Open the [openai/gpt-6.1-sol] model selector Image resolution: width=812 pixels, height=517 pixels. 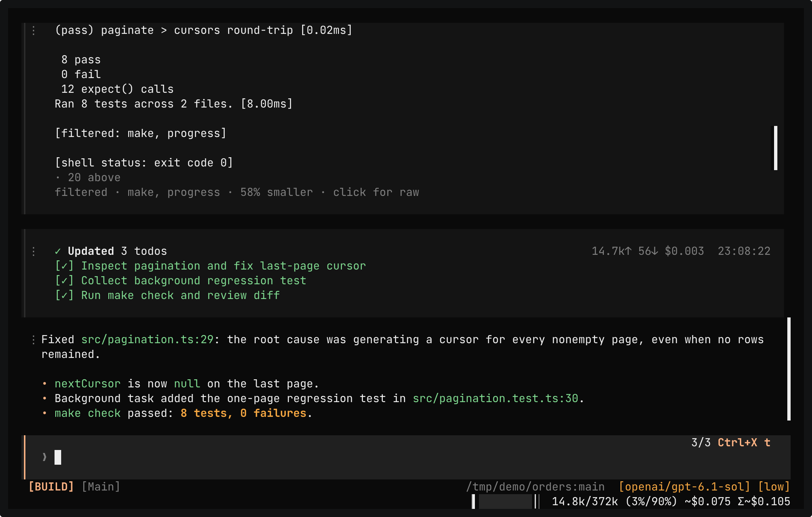coord(685,487)
